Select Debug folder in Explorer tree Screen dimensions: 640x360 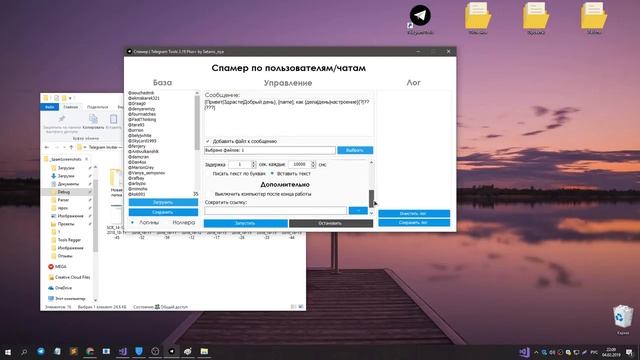(67, 192)
